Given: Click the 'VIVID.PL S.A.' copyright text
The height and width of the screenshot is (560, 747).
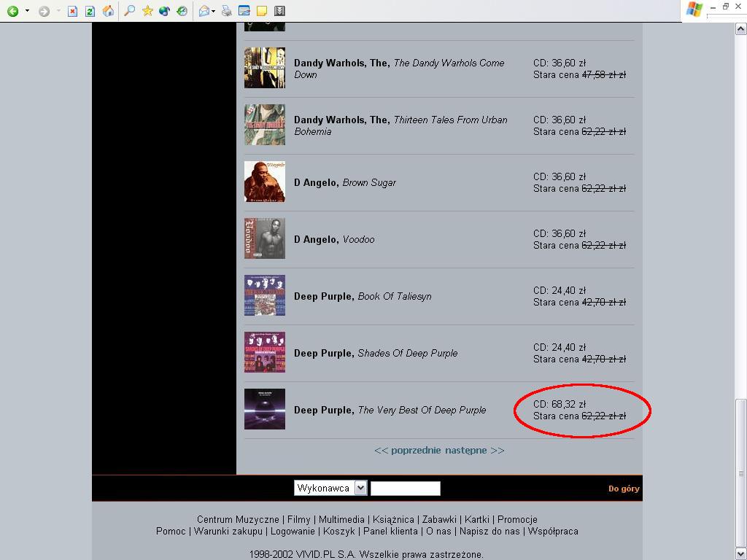Looking at the screenshot, I should [x=326, y=555].
